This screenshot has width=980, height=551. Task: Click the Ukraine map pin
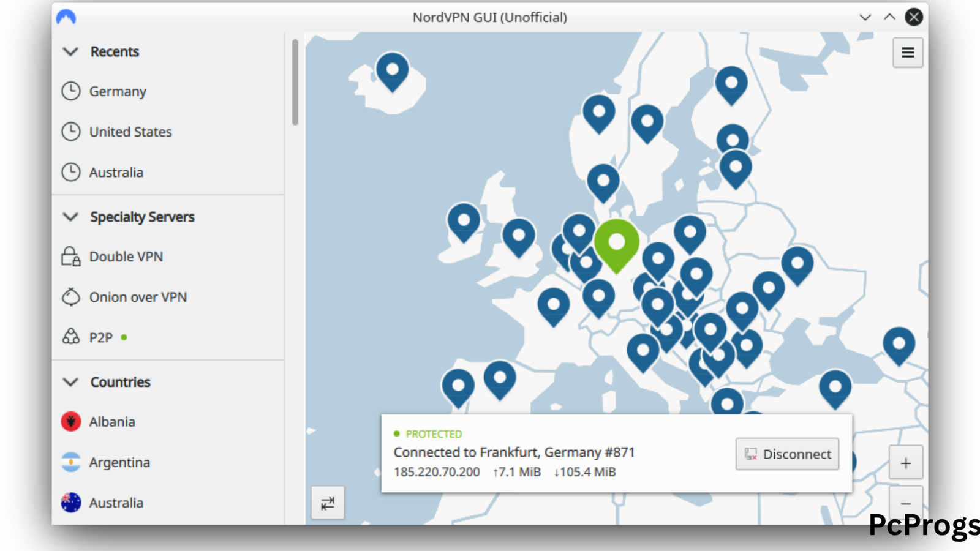pyautogui.click(x=797, y=266)
